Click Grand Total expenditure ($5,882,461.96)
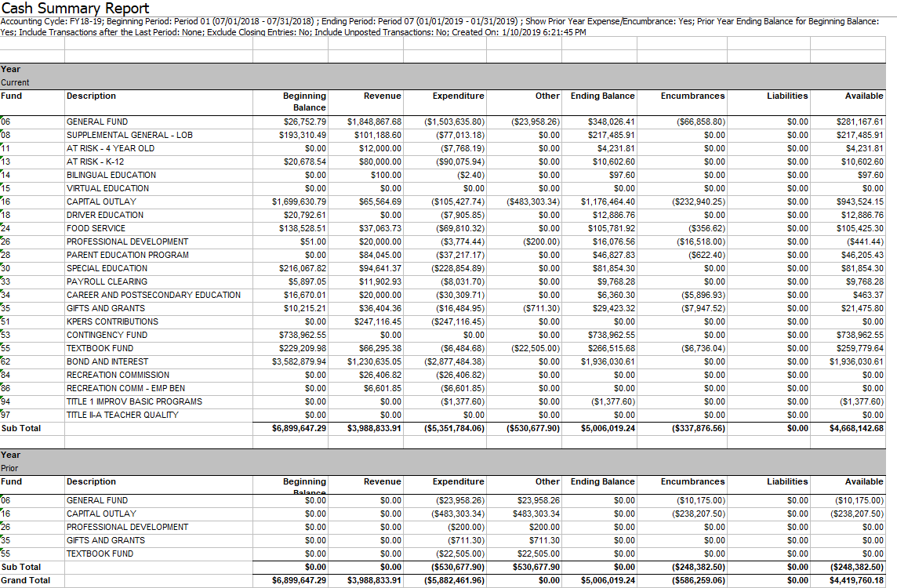 click(x=454, y=581)
